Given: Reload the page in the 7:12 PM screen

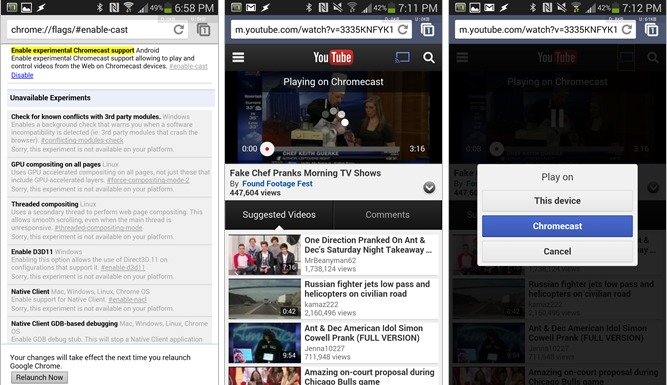Looking at the screenshot, I should tap(627, 29).
